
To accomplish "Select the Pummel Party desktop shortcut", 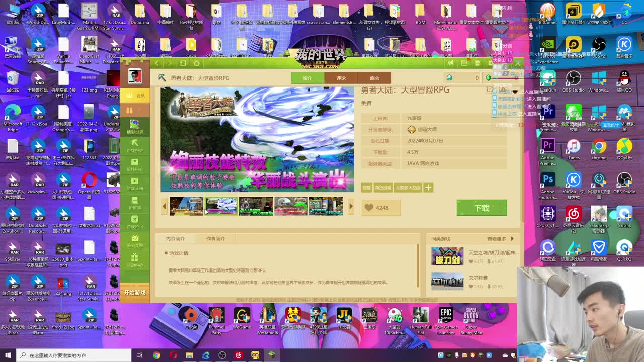I will pos(216,321).
